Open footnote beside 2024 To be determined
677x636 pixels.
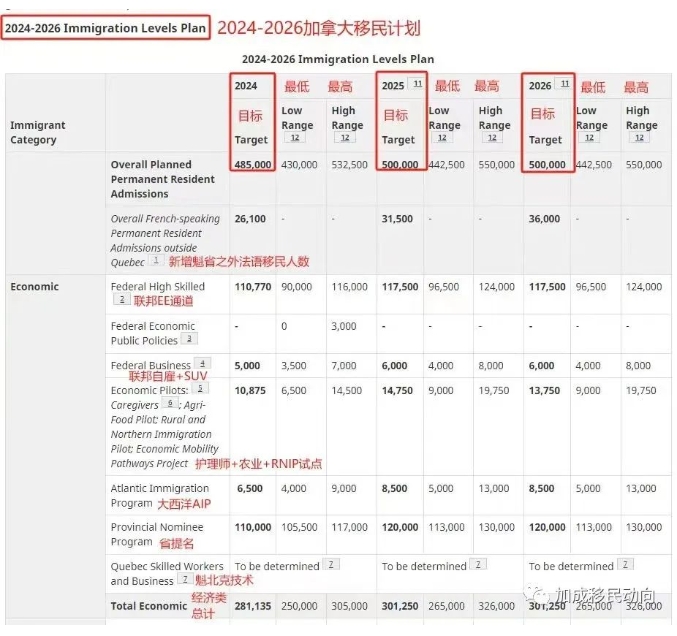click(331, 564)
